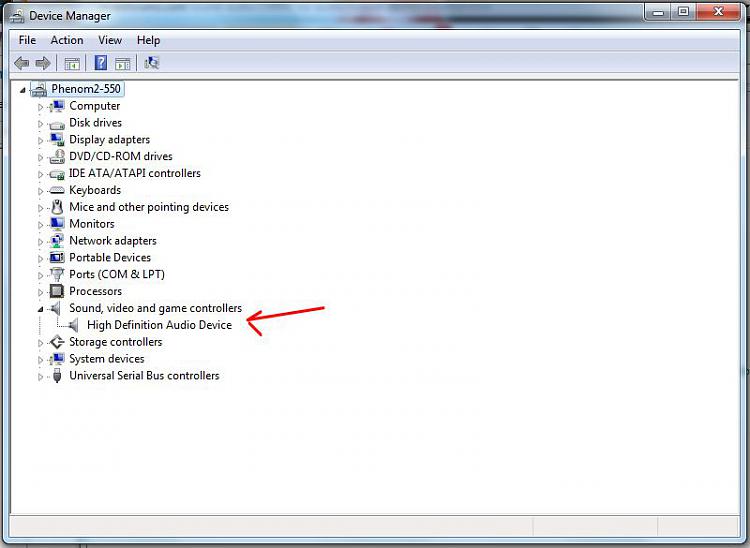Select the Storage controllers label

[x=115, y=342]
